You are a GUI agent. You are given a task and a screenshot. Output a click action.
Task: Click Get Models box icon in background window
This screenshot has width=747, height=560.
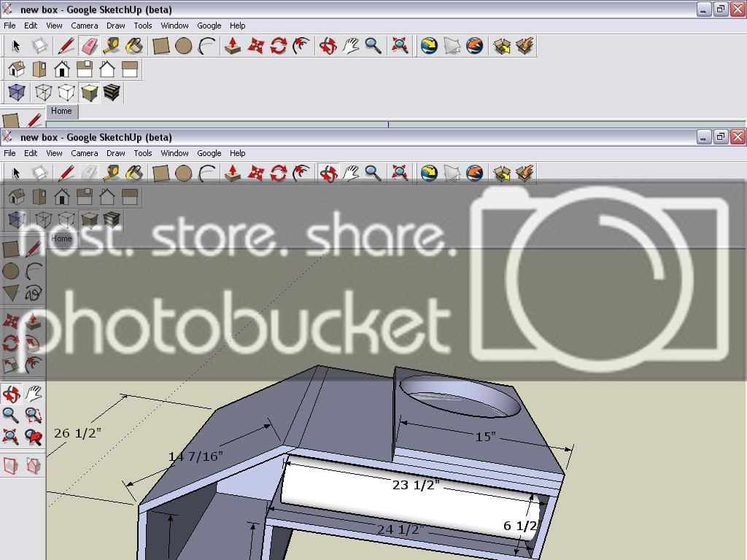[x=502, y=46]
